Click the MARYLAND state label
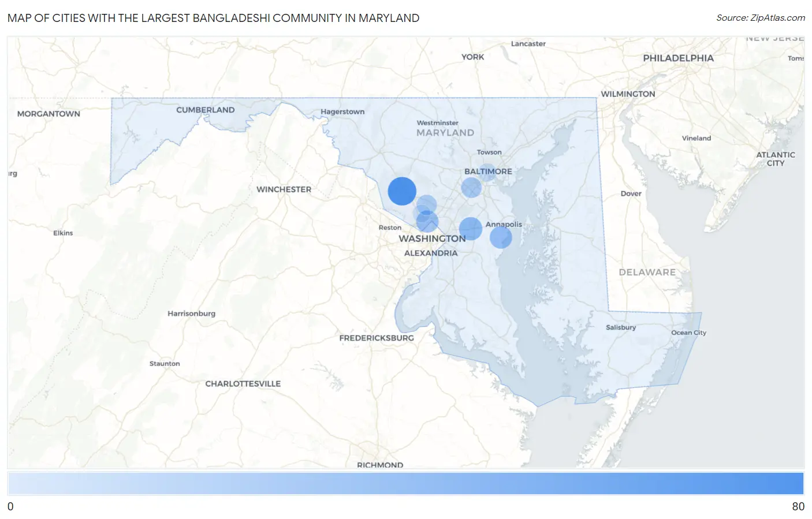 pos(445,132)
